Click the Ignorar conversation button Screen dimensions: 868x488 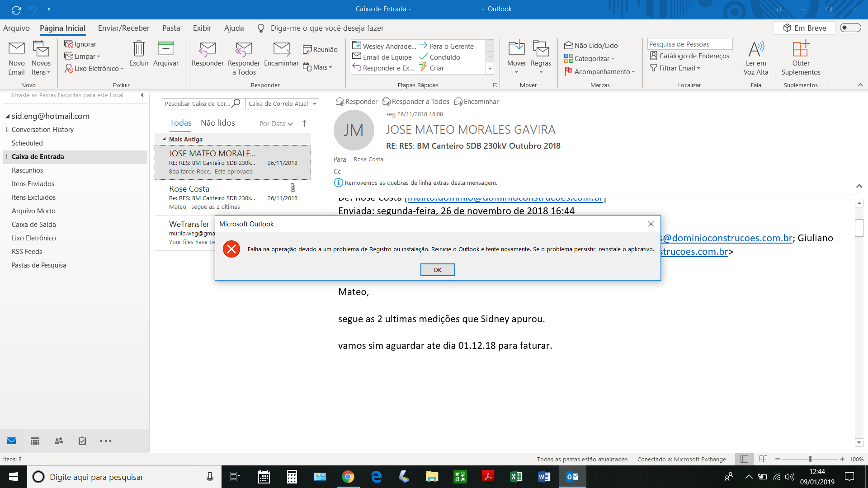pyautogui.click(x=80, y=44)
